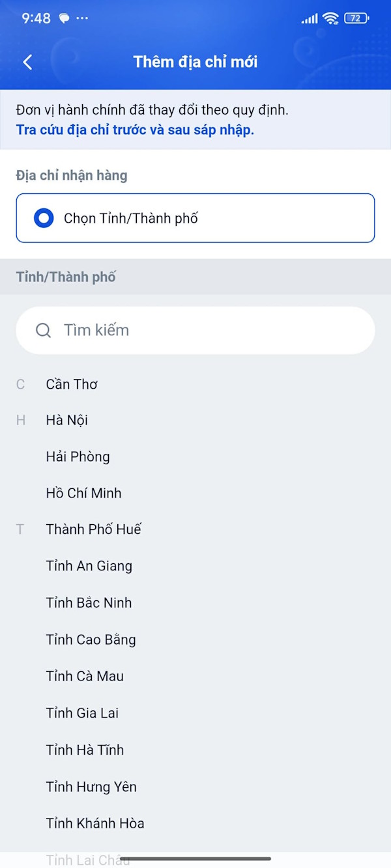Select Tỉnh An Giang
The height and width of the screenshot is (868, 391).
click(89, 566)
